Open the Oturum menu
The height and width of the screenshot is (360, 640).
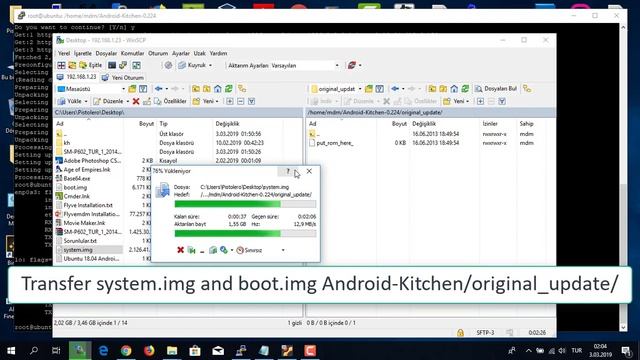(158, 53)
